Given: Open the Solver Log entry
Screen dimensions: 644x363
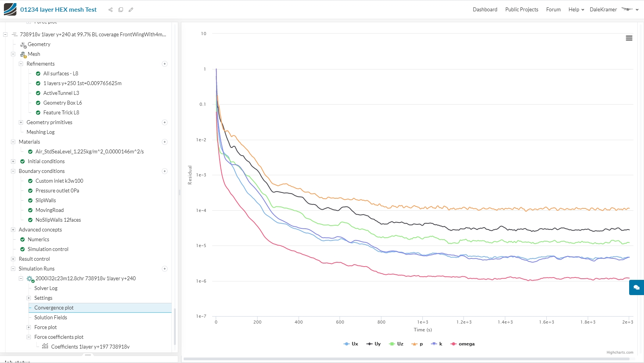Looking at the screenshot, I should pyautogui.click(x=46, y=288).
